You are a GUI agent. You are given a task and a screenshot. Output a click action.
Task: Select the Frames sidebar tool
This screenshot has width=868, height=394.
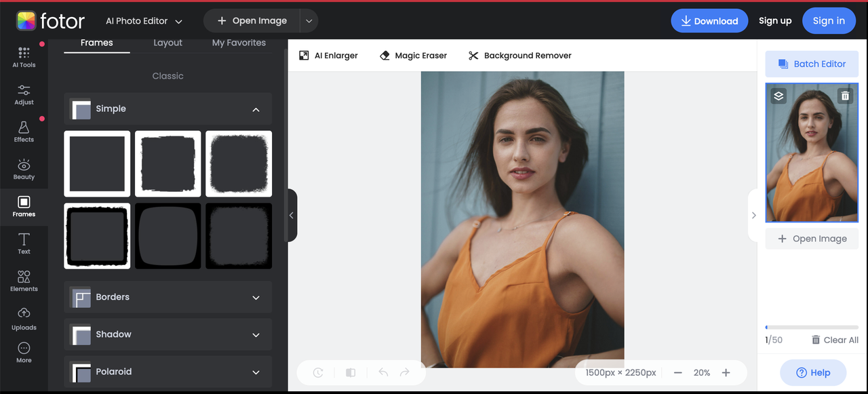(x=24, y=206)
